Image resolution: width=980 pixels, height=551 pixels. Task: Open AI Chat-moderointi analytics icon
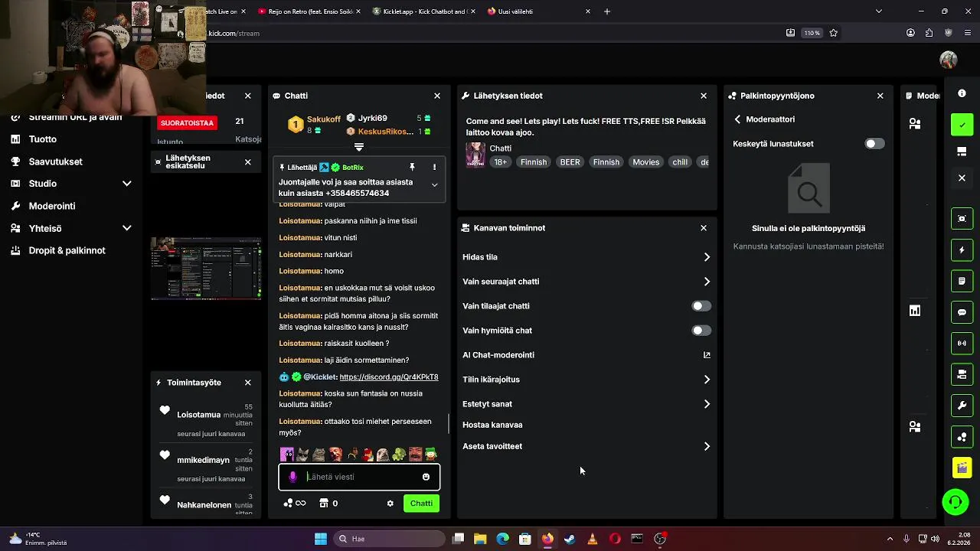tap(707, 355)
